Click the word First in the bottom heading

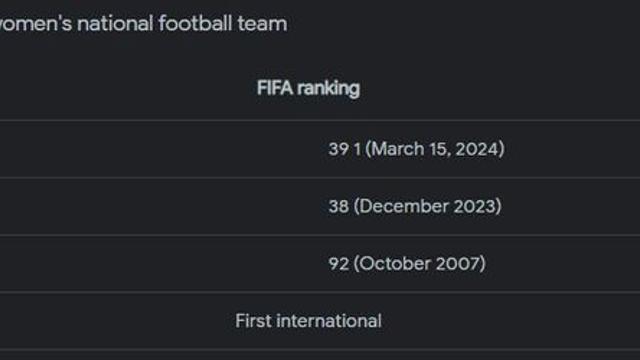click(253, 321)
